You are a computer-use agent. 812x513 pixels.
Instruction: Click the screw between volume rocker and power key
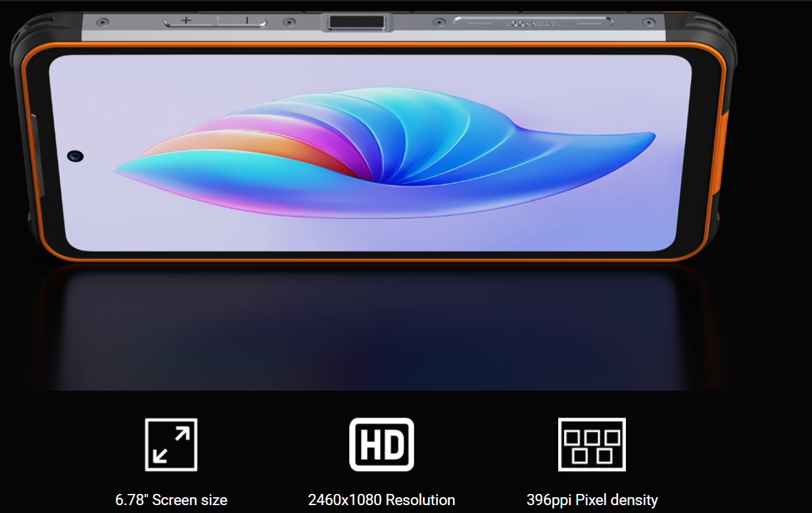tap(288, 22)
